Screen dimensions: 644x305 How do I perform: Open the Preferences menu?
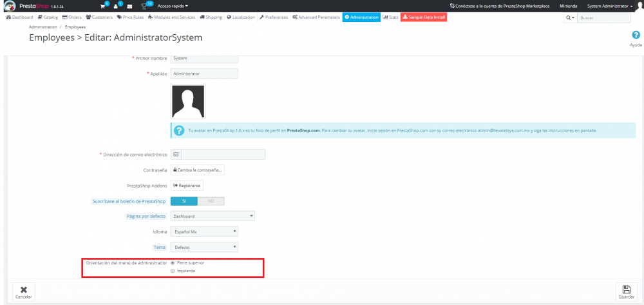click(274, 17)
